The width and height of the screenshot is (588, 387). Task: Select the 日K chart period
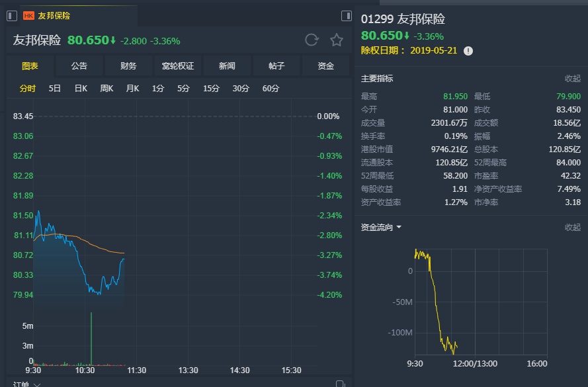click(x=81, y=89)
